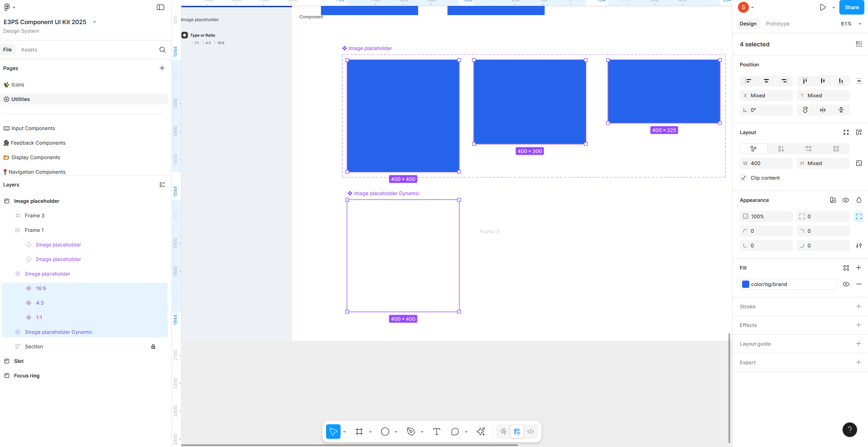Switch to the Assets tab

(29, 50)
